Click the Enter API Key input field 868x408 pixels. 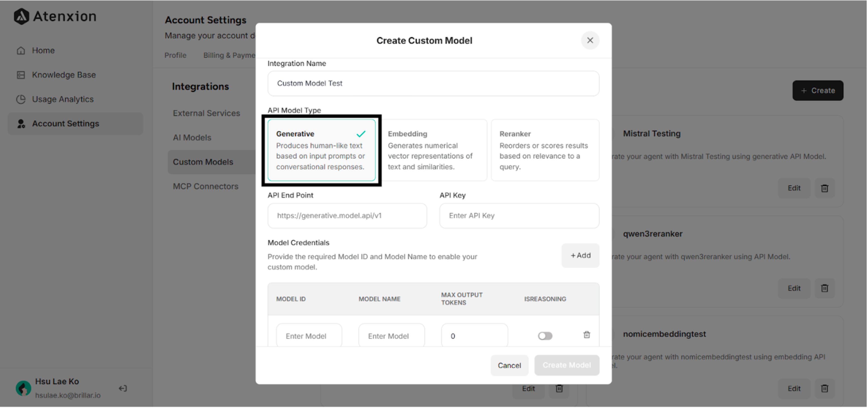(519, 216)
